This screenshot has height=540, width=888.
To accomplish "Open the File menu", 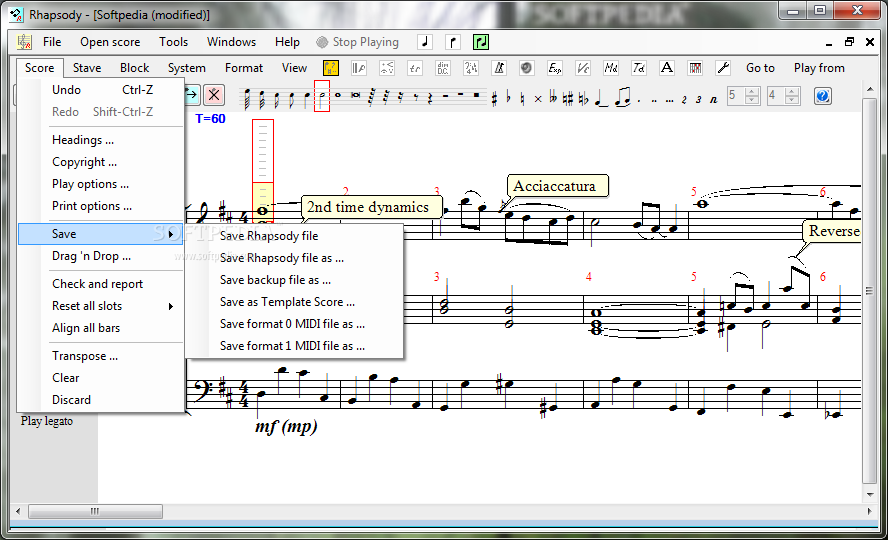I will pos(52,42).
